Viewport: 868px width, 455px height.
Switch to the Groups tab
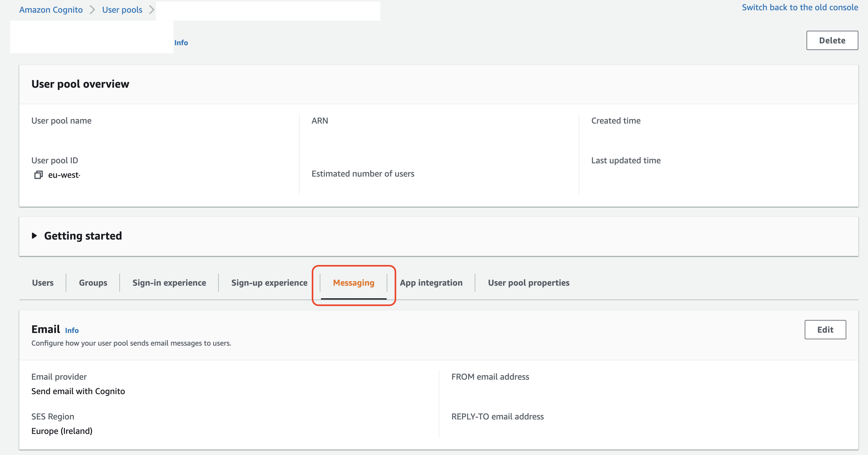[93, 283]
